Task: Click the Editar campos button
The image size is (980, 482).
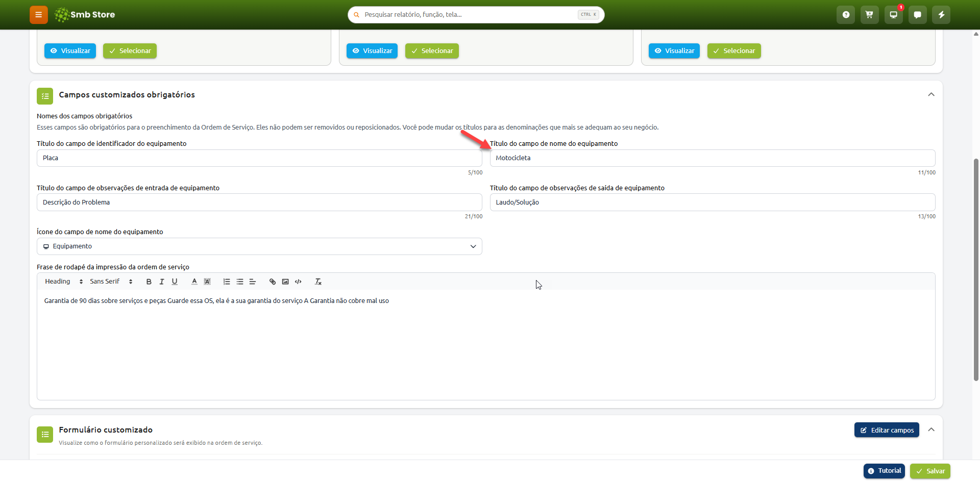Action: 887,430
